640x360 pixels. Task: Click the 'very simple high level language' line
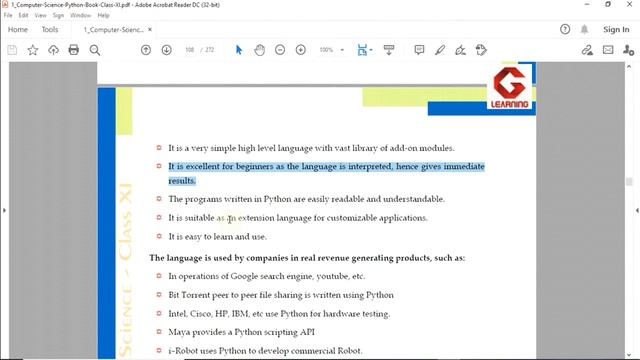click(311, 148)
